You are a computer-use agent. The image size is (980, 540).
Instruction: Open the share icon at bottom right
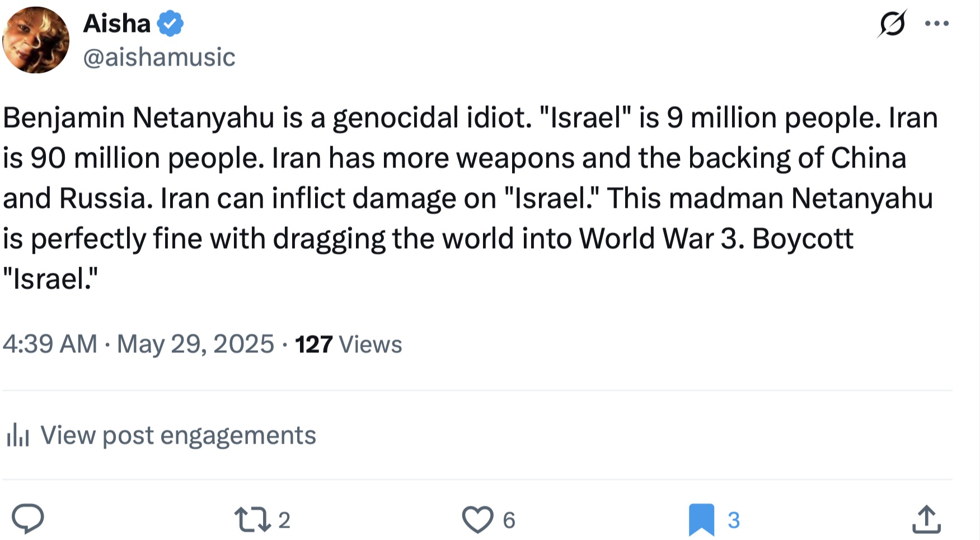[x=926, y=519]
